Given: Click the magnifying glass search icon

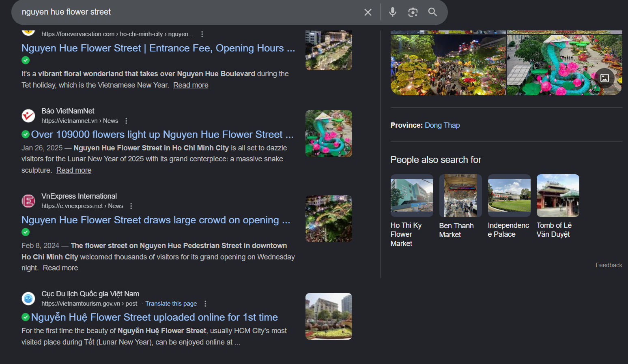Looking at the screenshot, I should 432,12.
